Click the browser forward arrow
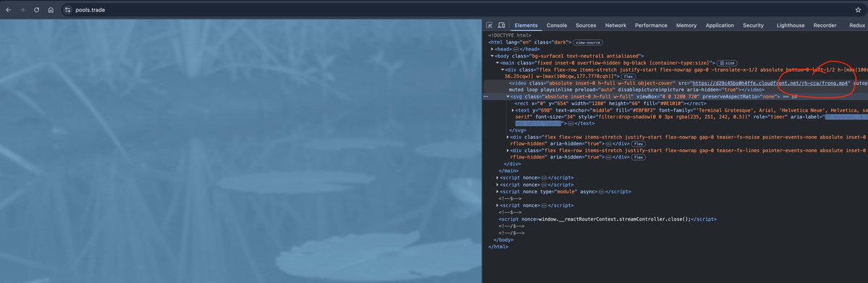 click(x=22, y=10)
